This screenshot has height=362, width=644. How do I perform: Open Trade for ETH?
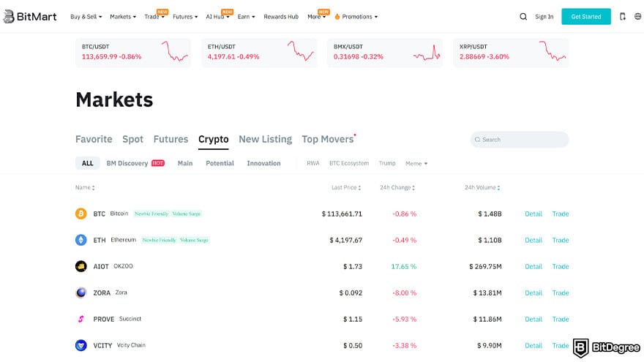point(561,240)
